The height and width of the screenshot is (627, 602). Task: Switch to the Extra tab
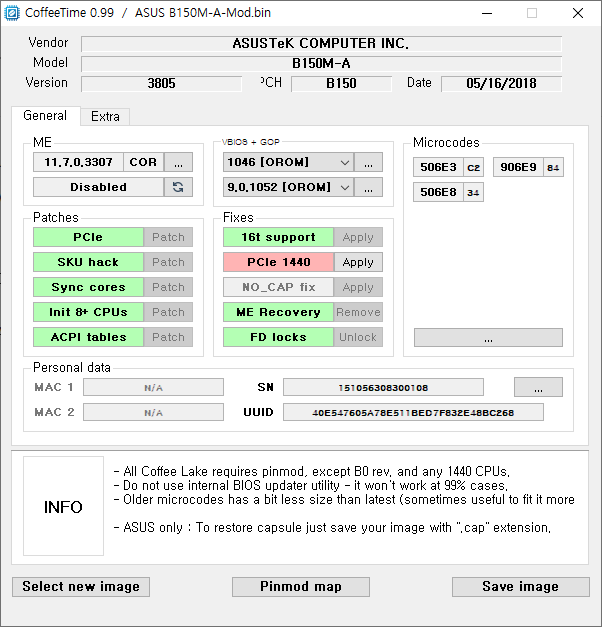pos(105,116)
